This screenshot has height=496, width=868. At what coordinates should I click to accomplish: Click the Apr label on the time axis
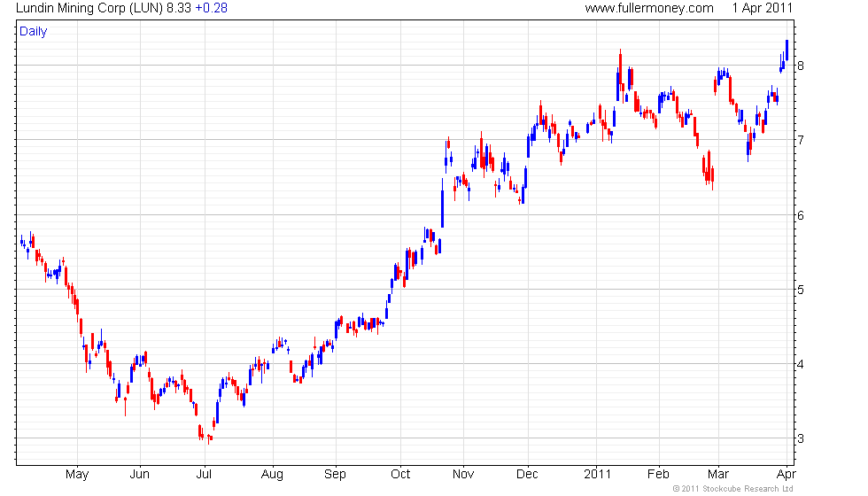[787, 474]
